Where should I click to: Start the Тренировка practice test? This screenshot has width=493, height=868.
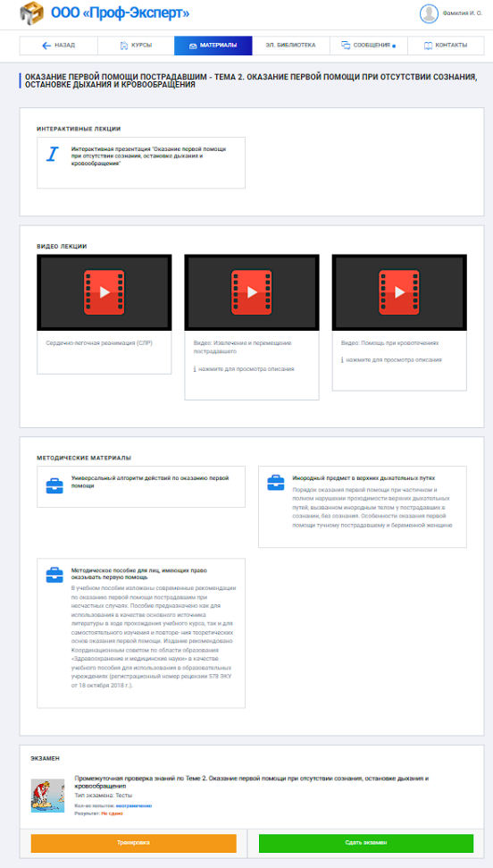click(x=133, y=843)
